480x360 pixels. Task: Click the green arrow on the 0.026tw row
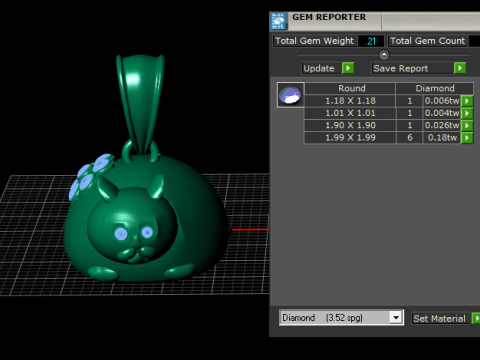[x=467, y=125]
